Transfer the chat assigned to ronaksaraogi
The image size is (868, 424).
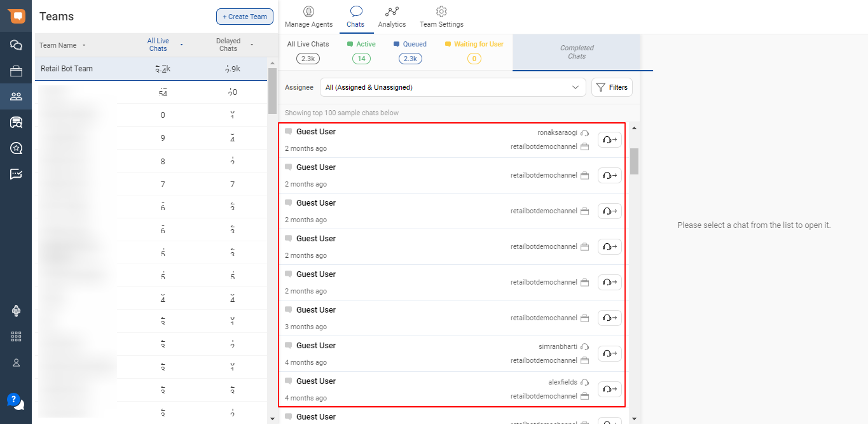(x=610, y=140)
